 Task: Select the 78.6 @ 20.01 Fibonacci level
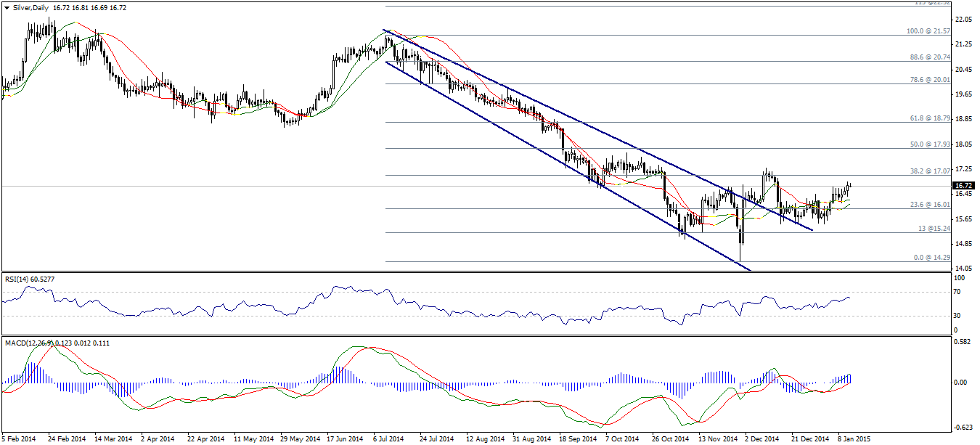[x=930, y=80]
